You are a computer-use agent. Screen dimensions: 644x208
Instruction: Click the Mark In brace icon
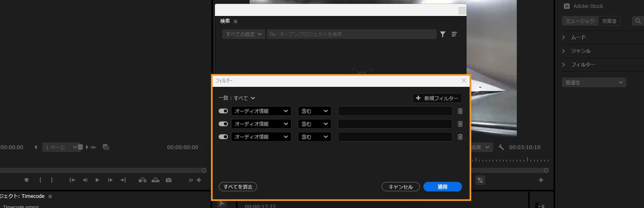(x=40, y=180)
